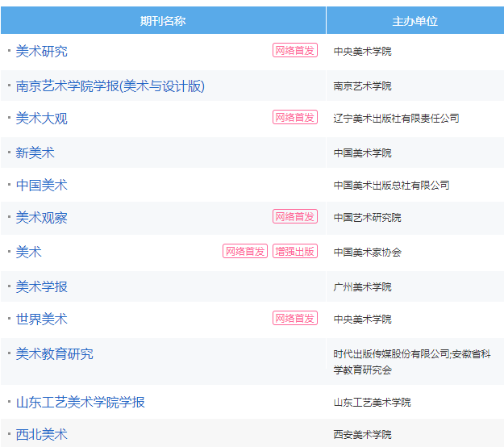Open the 美术观察 journal link
504x447 pixels.
41,218
